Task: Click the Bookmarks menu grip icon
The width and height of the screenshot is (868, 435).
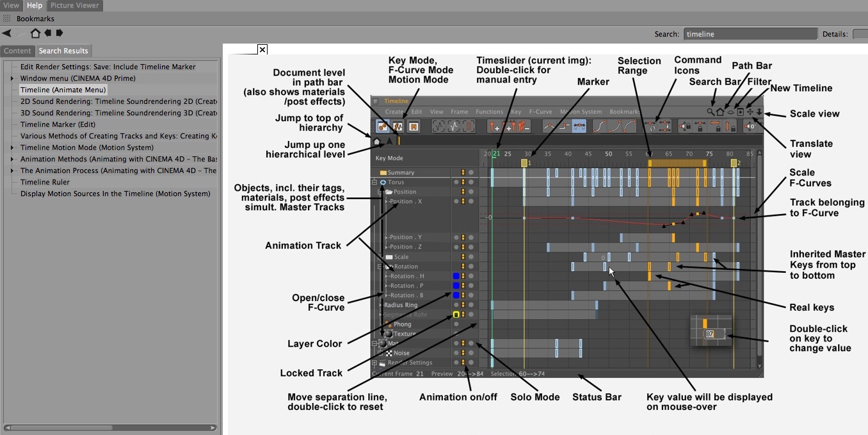Action: (x=7, y=19)
